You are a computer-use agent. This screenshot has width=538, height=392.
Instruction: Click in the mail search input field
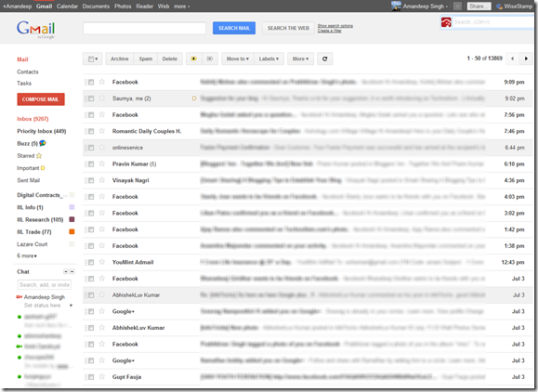point(144,28)
